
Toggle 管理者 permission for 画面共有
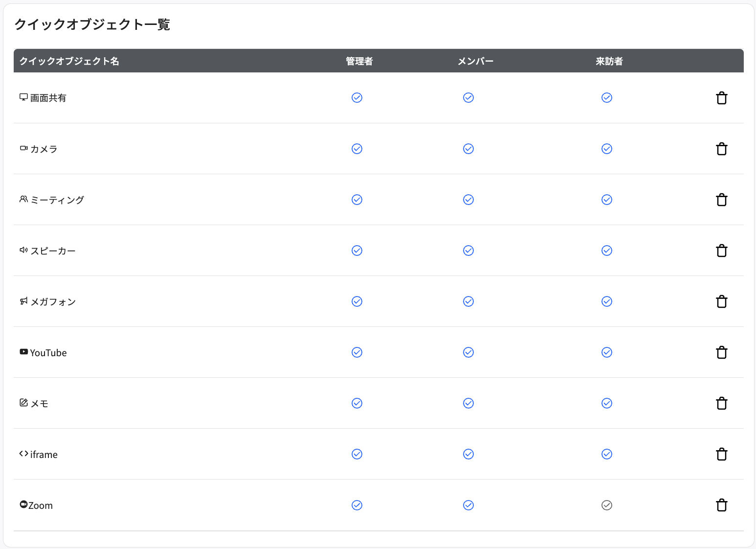click(356, 97)
